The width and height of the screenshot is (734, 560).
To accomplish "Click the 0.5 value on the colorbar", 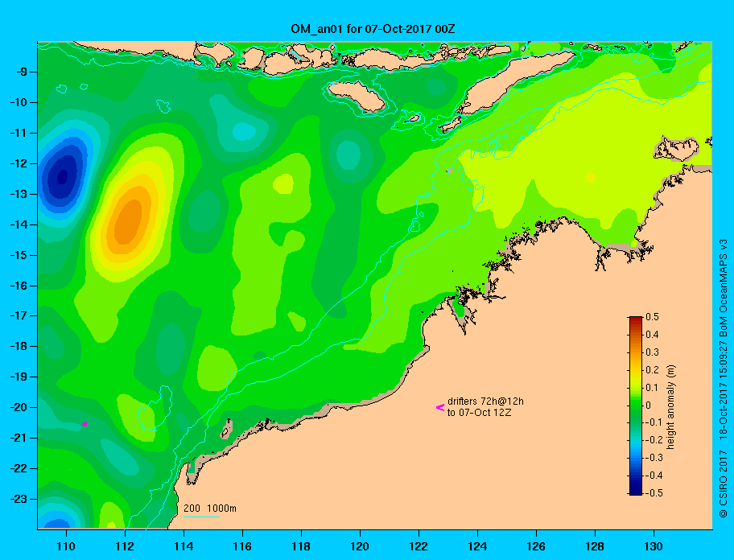I will click(652, 317).
